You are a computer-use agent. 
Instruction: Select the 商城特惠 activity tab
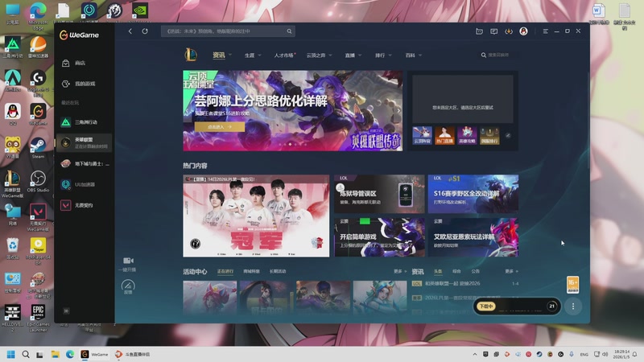pos(251,271)
